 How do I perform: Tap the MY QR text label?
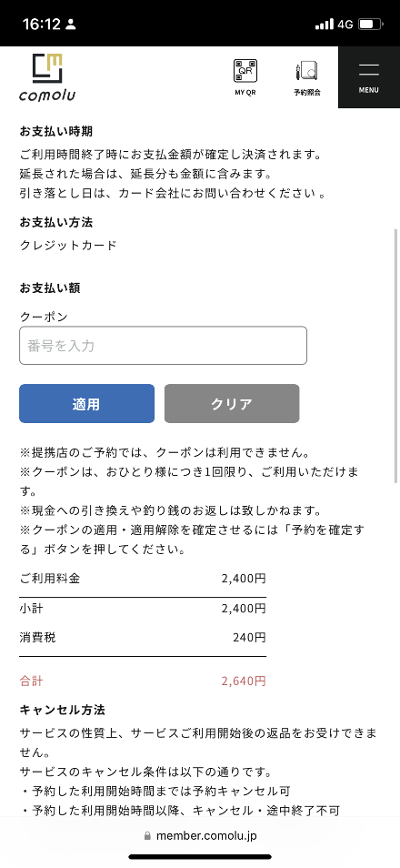pyautogui.click(x=245, y=93)
